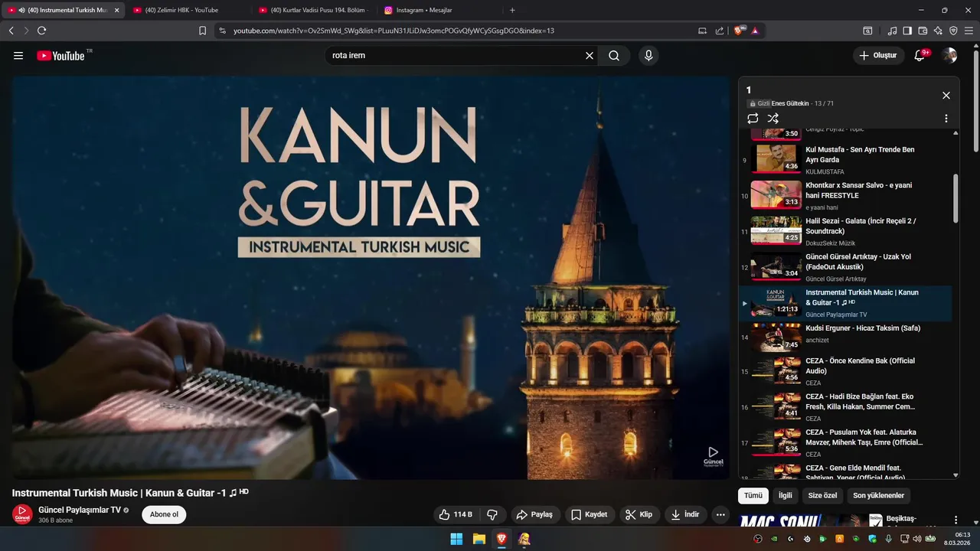Open Brave Rewards triangle icon
This screenshot has width=980, height=551.
[x=755, y=31]
